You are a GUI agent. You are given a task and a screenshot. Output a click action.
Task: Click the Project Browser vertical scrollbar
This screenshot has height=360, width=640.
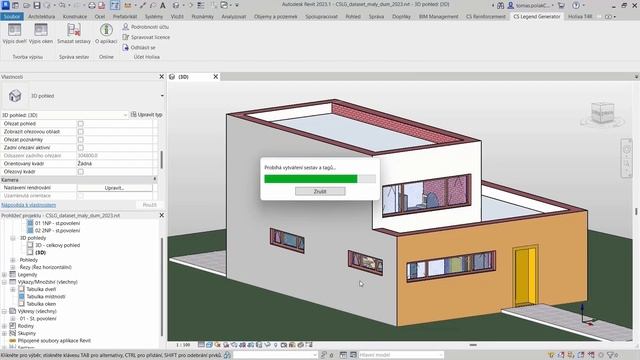pos(162,286)
